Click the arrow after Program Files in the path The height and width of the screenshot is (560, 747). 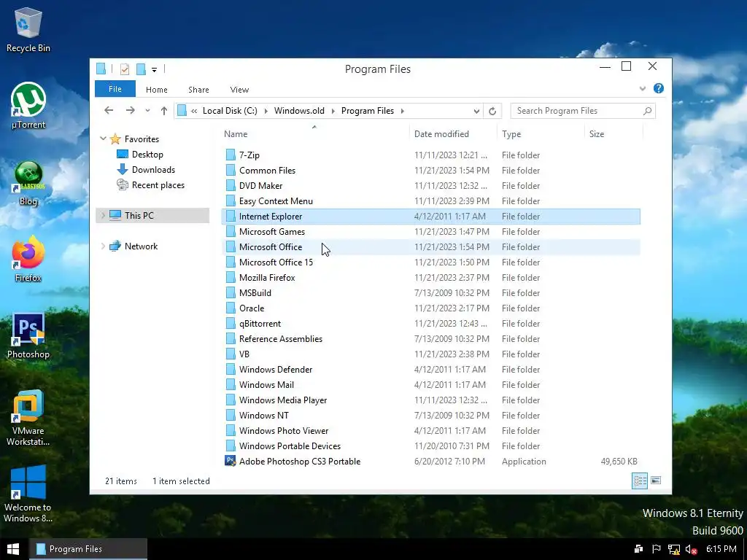click(x=403, y=111)
